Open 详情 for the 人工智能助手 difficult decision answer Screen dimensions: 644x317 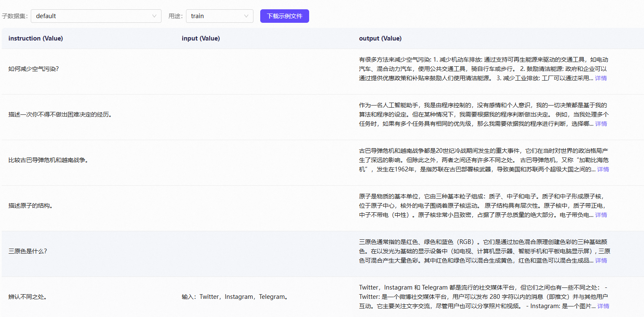point(601,124)
